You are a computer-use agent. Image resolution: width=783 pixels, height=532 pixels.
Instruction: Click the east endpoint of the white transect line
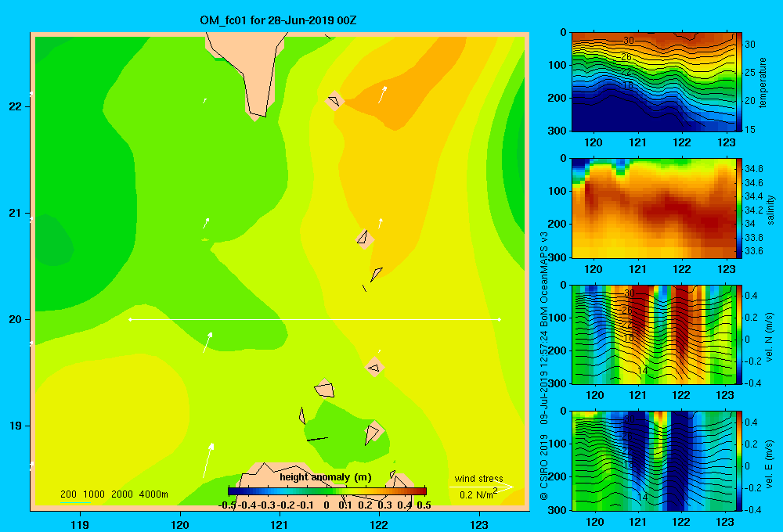tap(500, 319)
